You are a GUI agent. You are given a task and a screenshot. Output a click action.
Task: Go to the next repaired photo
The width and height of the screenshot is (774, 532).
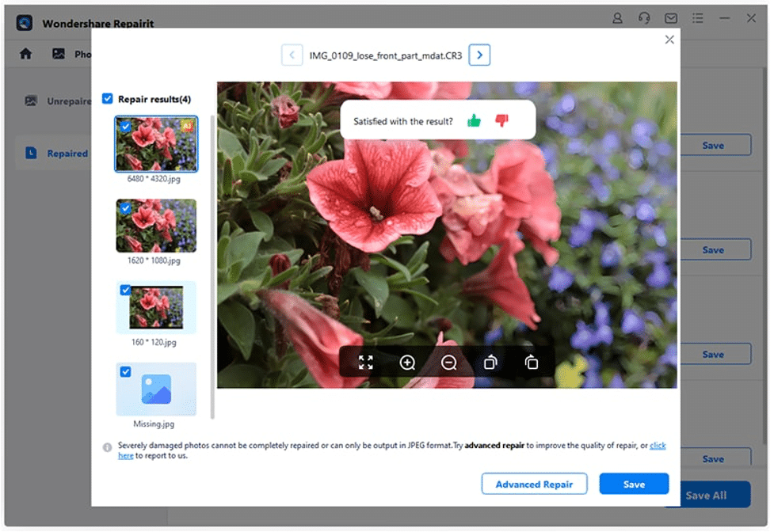coord(479,55)
